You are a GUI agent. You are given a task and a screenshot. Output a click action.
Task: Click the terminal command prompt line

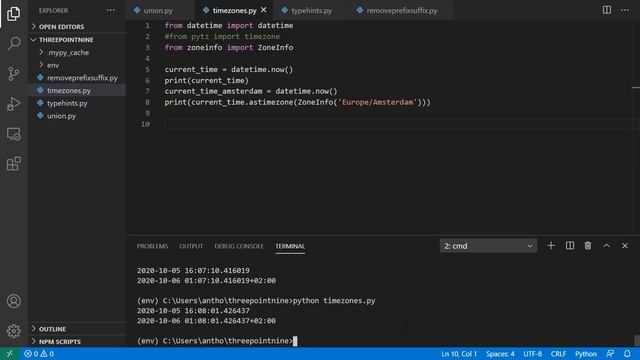tap(217, 341)
